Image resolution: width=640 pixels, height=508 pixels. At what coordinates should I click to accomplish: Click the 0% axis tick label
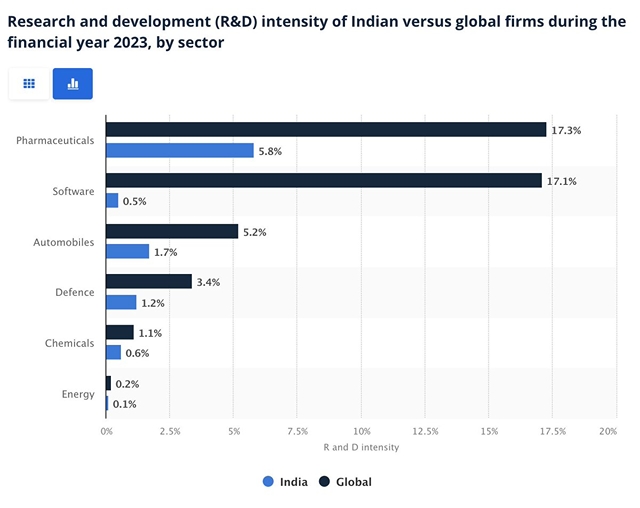107,431
